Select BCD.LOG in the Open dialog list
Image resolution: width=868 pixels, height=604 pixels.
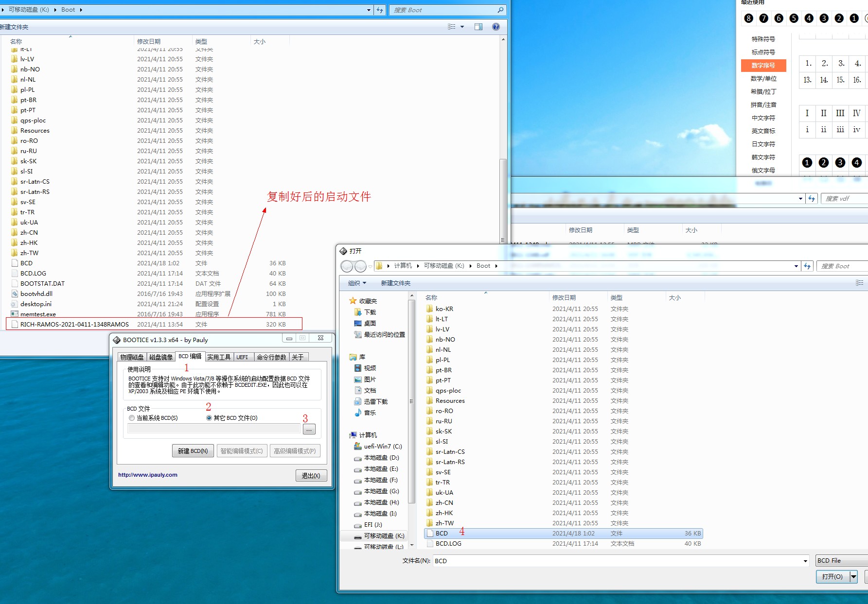pyautogui.click(x=563, y=544)
